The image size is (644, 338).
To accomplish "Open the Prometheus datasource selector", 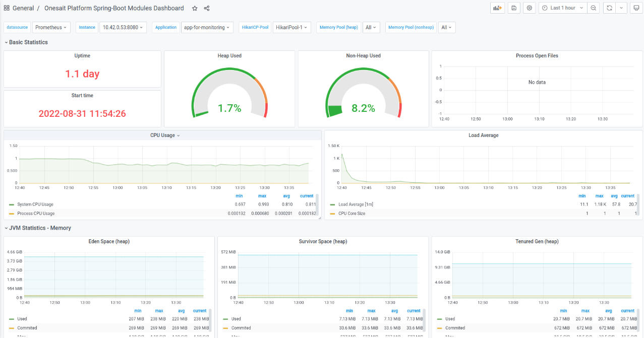I will click(49, 27).
